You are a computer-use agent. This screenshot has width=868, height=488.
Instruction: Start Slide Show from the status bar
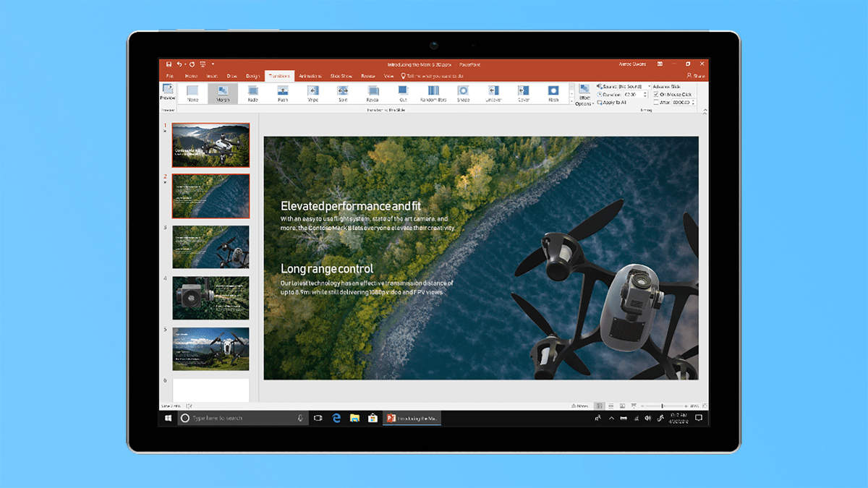tap(634, 406)
